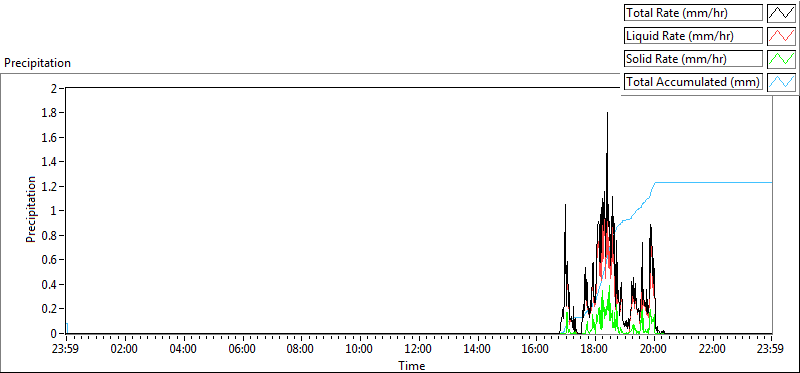Click the flat blue accumulated line near 22:00

click(713, 182)
